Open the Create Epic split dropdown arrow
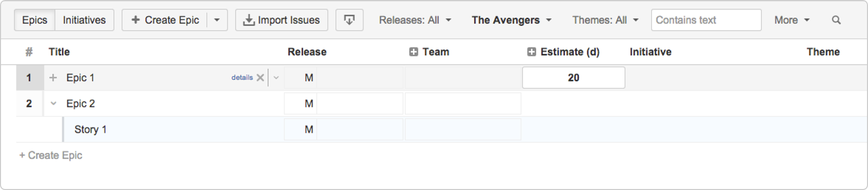Image resolution: width=868 pixels, height=190 pixels. pyautogui.click(x=217, y=20)
